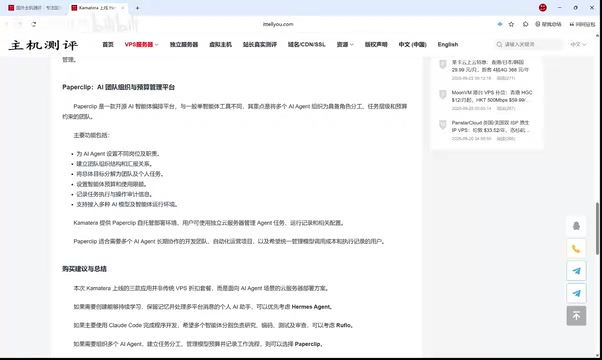Click bullet 支持接入多种 AI 模型及智能体运行环境
602x360 pixels.
pos(127,204)
